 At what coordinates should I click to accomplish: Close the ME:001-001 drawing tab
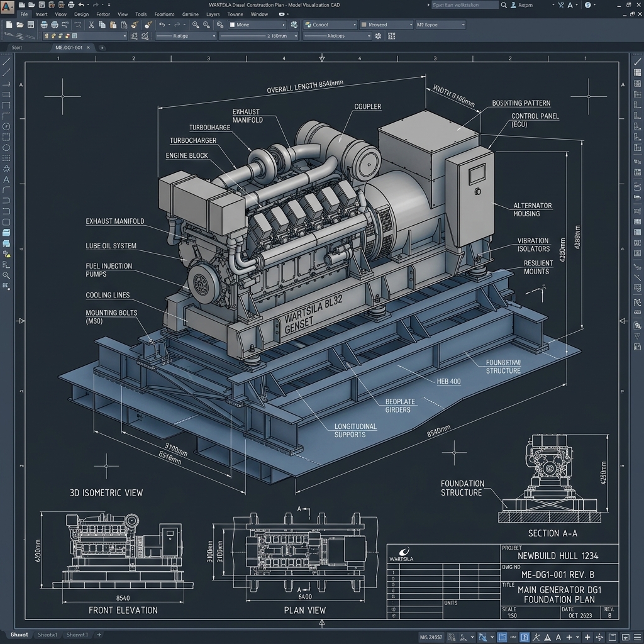pos(88,48)
